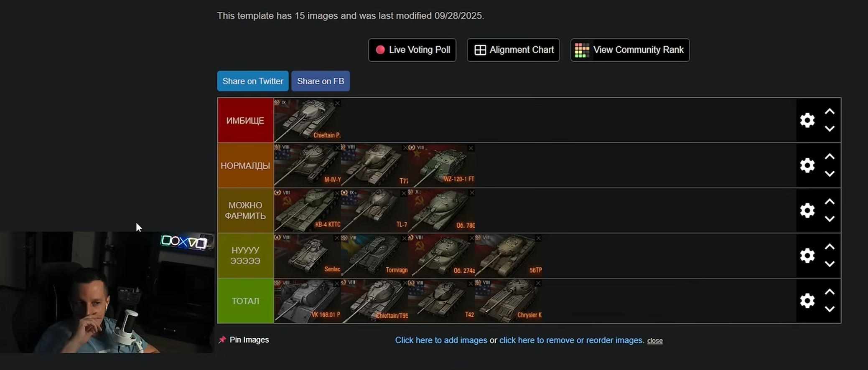Move the ИМБИЩЕ row down
Image resolution: width=868 pixels, height=370 pixels.
830,129
